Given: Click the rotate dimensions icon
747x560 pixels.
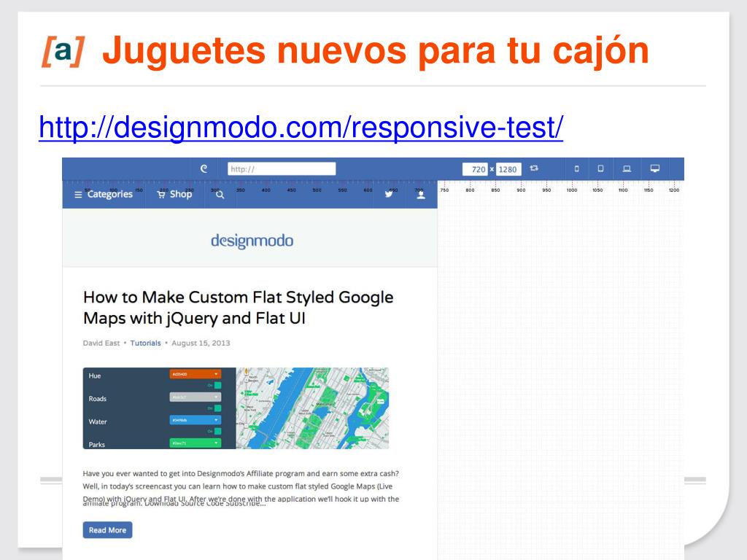Looking at the screenshot, I should click(x=534, y=168).
